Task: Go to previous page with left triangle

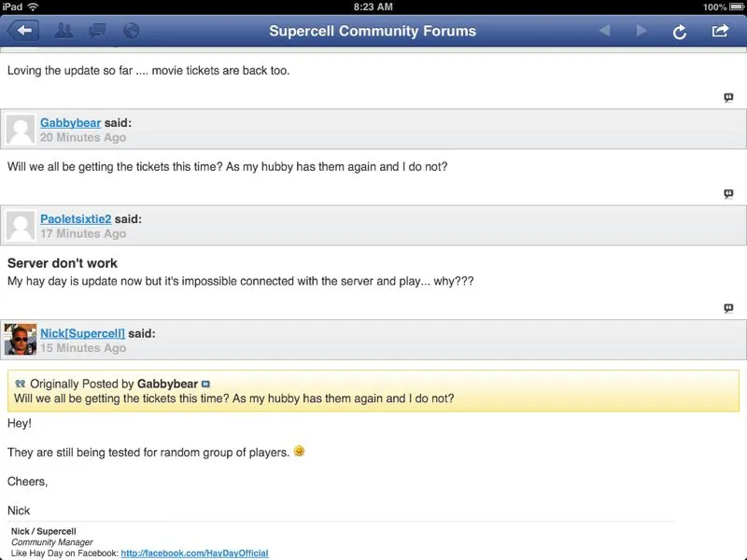Action: (x=604, y=31)
